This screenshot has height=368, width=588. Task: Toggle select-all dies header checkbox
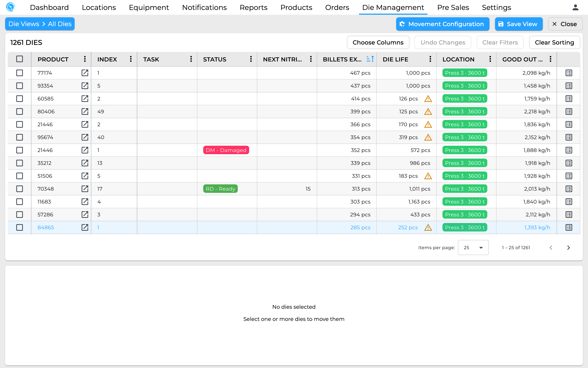19,59
